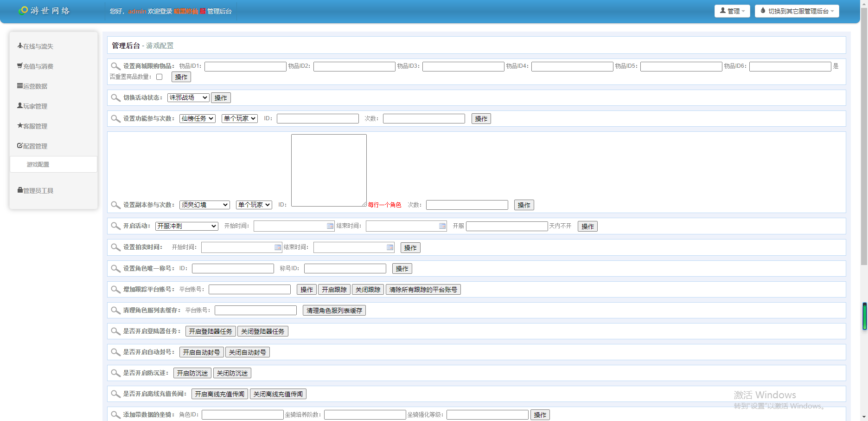
Task: Disable auto-ban with 关闭自动封号
Action: 248,352
